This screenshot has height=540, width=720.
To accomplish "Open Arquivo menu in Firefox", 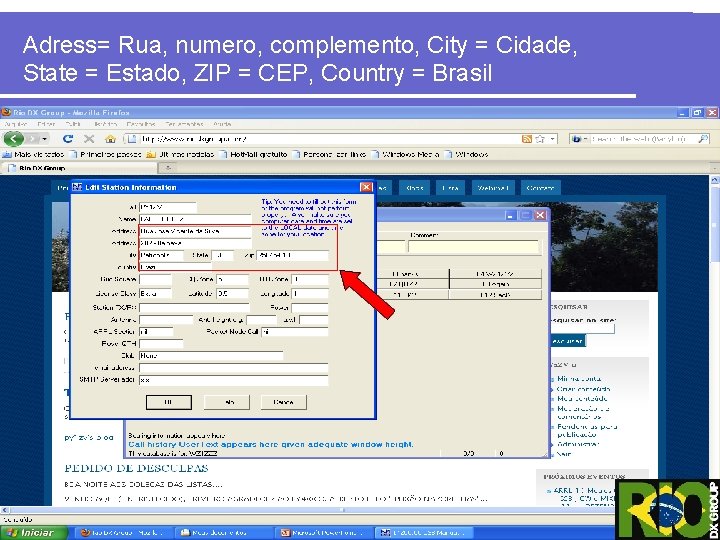I will (15, 124).
